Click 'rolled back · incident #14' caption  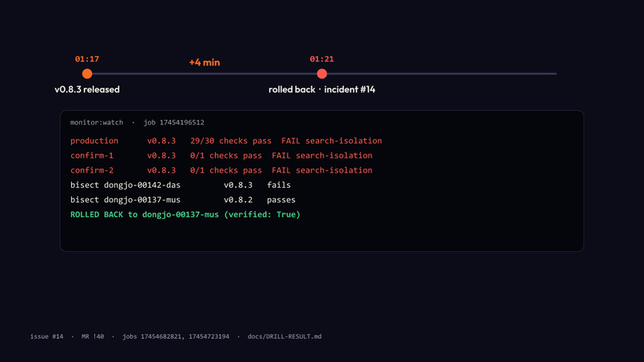coord(321,90)
